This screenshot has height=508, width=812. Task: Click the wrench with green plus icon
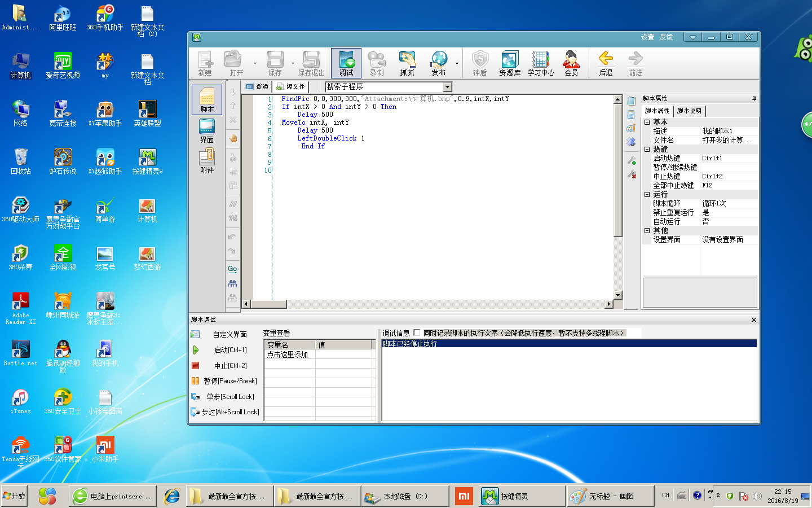[x=632, y=160]
